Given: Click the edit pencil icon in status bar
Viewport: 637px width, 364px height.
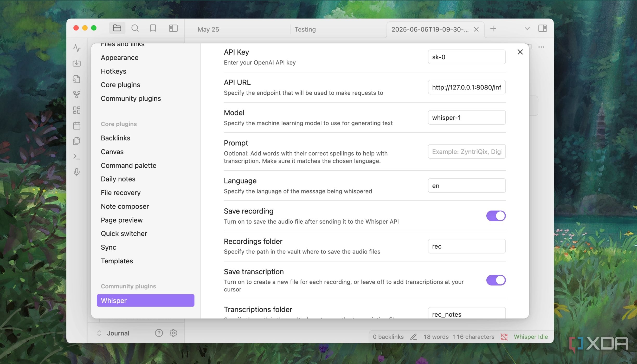Looking at the screenshot, I should [413, 337].
